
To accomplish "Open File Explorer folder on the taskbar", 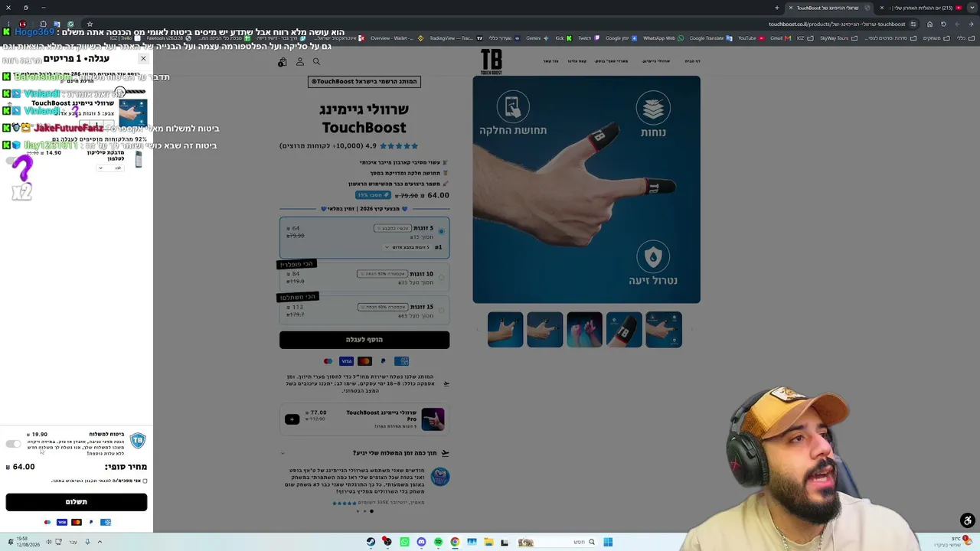I will tap(488, 542).
